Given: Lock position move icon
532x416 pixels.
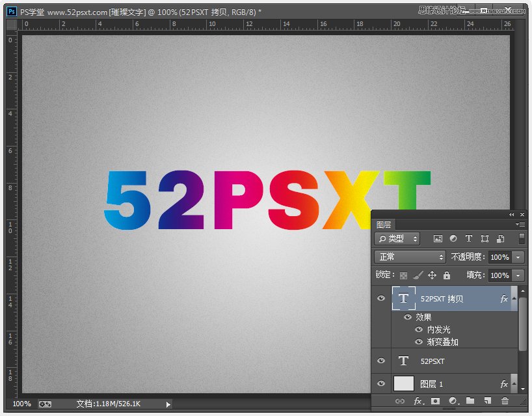Looking at the screenshot, I should point(432,275).
